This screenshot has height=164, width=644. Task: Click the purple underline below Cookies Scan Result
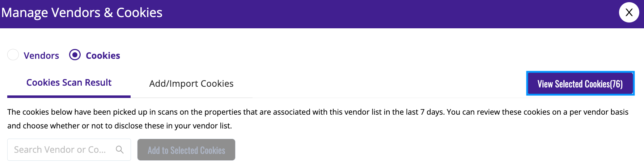pyautogui.click(x=69, y=97)
